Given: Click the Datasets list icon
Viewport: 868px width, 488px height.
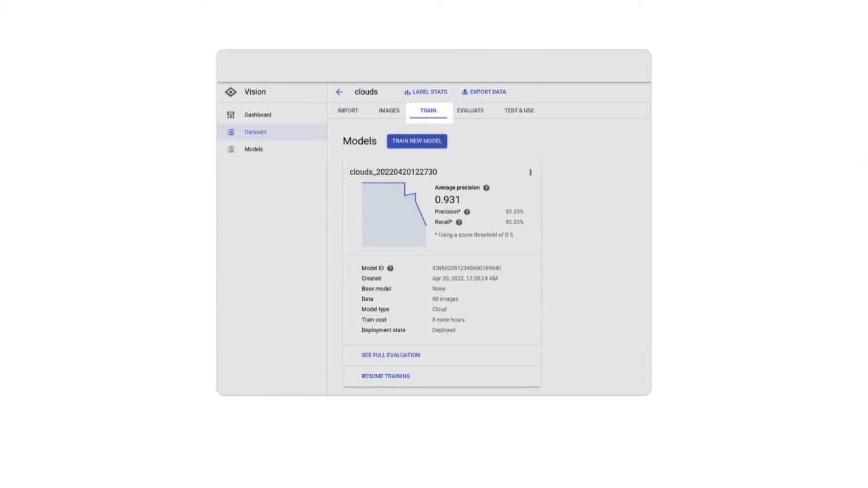Looking at the screenshot, I should tap(231, 132).
